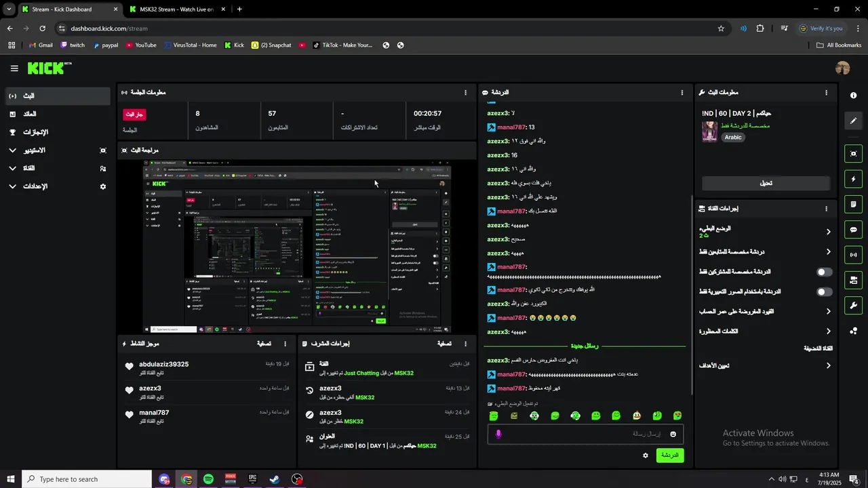Viewport: 868px width, 488px height.
Task: Open kebab menu of the channel actions panel
Action: pos(826,209)
